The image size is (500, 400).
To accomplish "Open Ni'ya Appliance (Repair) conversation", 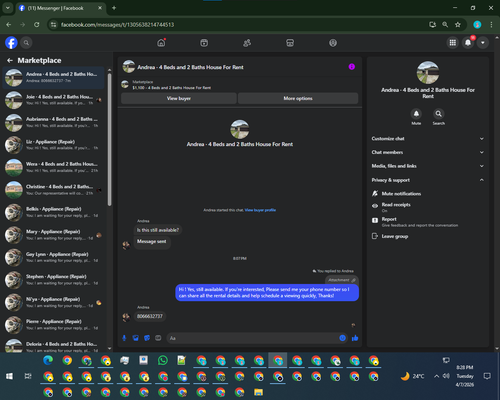I will pos(53,302).
